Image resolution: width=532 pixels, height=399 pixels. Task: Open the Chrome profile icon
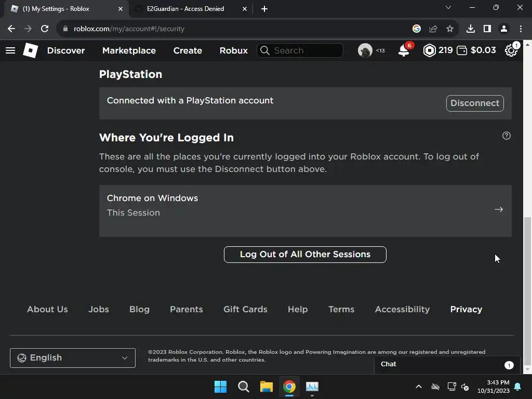click(x=504, y=29)
